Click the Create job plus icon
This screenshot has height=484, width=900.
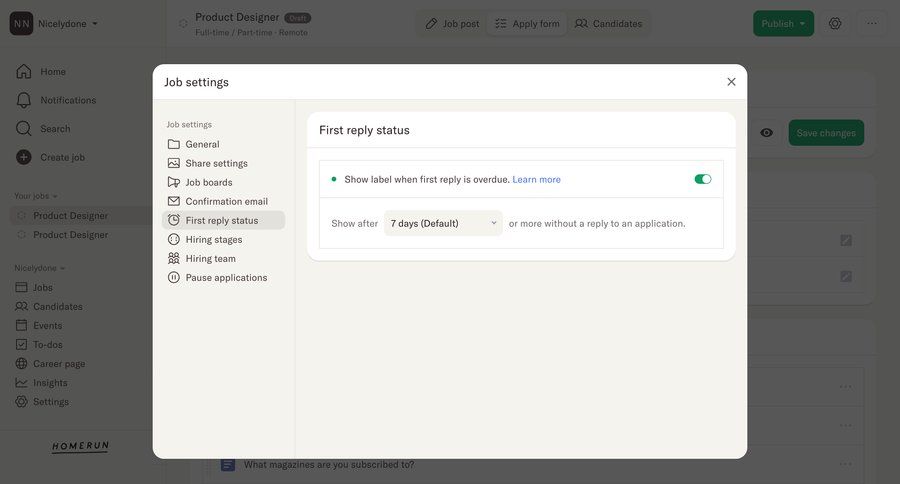[24, 157]
